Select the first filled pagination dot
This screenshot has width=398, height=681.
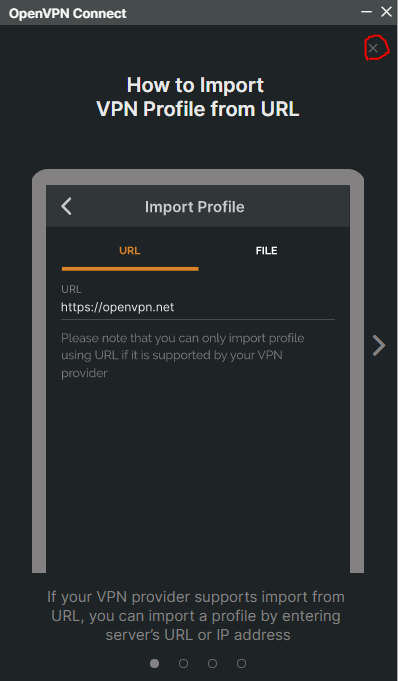pos(154,663)
